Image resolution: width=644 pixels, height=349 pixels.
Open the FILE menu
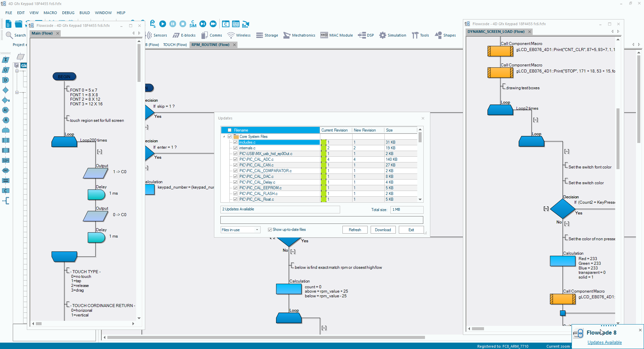tap(9, 13)
